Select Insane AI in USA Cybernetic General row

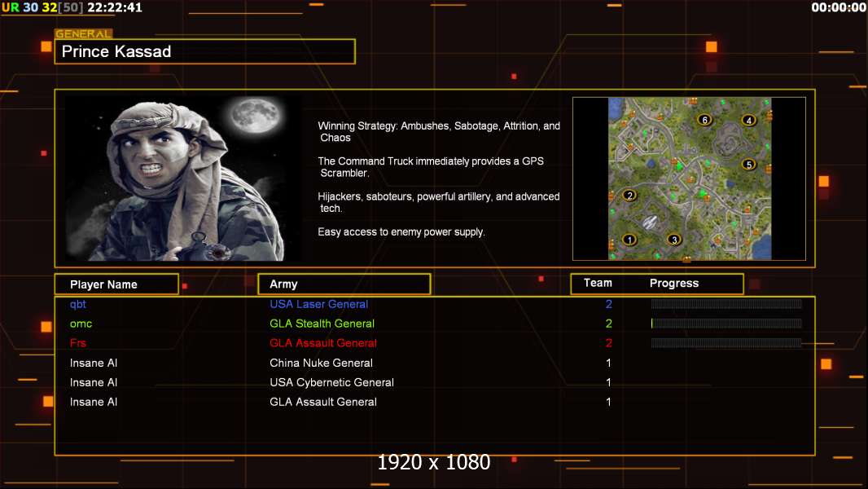[x=94, y=382]
